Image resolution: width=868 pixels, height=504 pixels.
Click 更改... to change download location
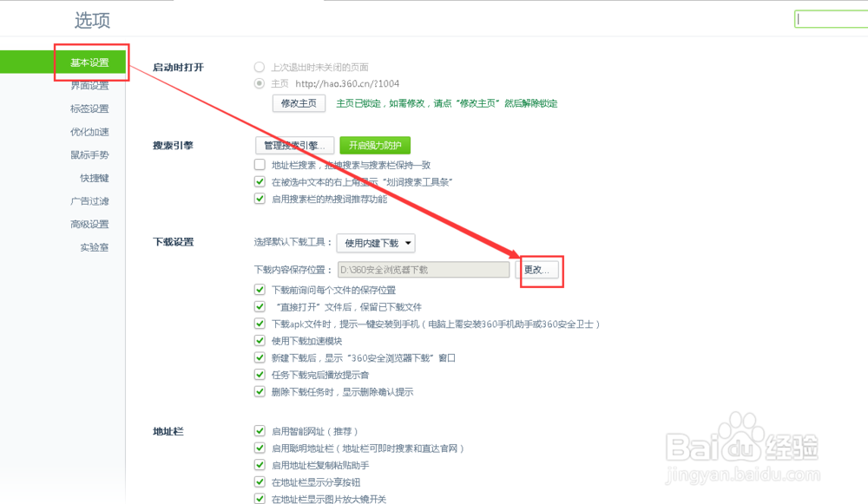pos(536,270)
